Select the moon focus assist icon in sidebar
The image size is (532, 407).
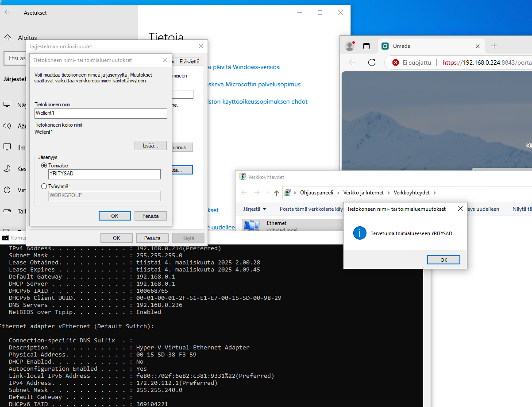coord(7,169)
